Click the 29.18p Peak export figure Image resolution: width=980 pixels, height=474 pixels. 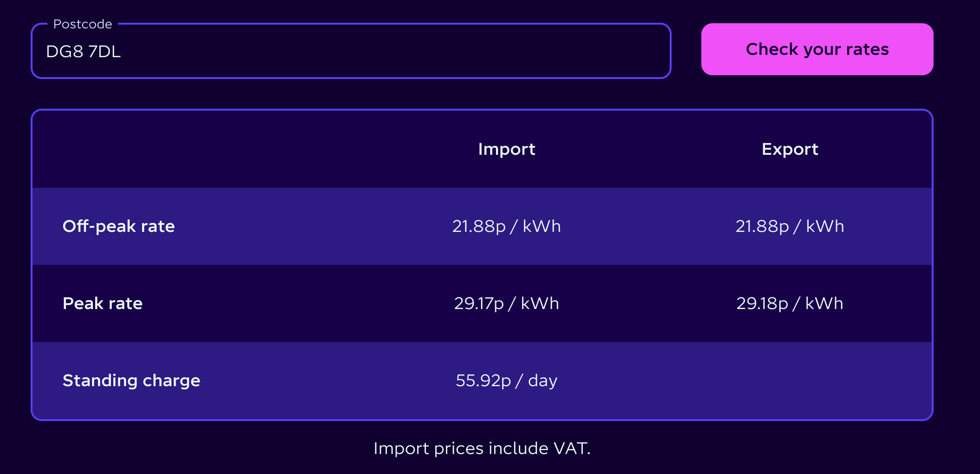click(762, 303)
